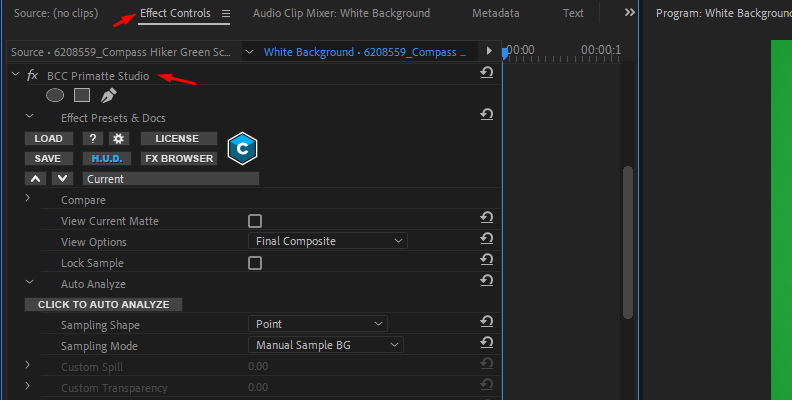Image resolution: width=792 pixels, height=400 pixels.
Task: Expand Custom Transparency parameter
Action: click(28, 386)
